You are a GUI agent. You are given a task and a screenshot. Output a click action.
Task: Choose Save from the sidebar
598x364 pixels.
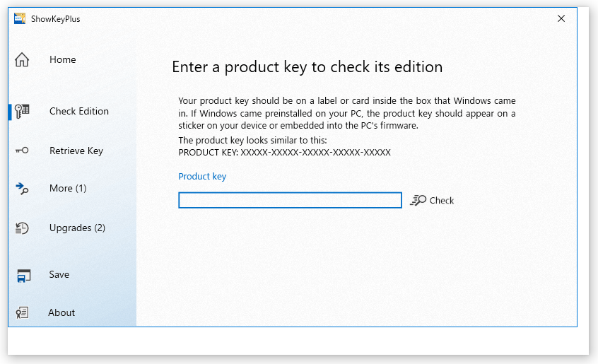coord(59,274)
